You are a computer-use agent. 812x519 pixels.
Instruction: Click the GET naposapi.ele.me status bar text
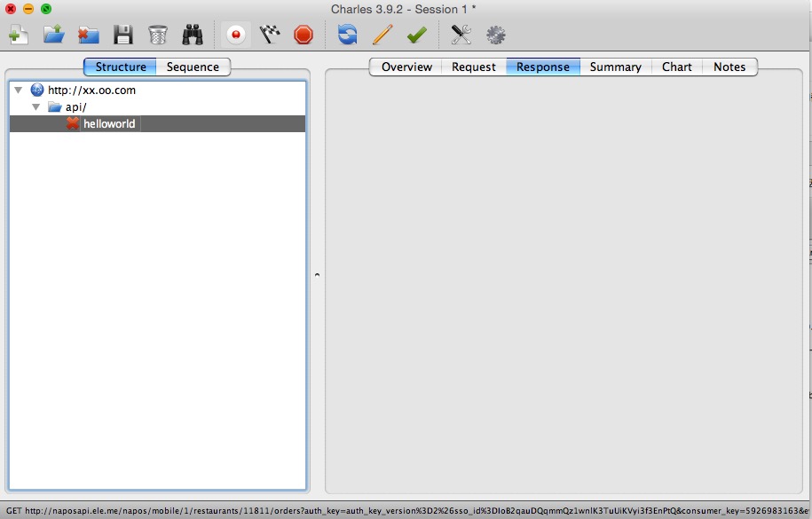click(406, 511)
